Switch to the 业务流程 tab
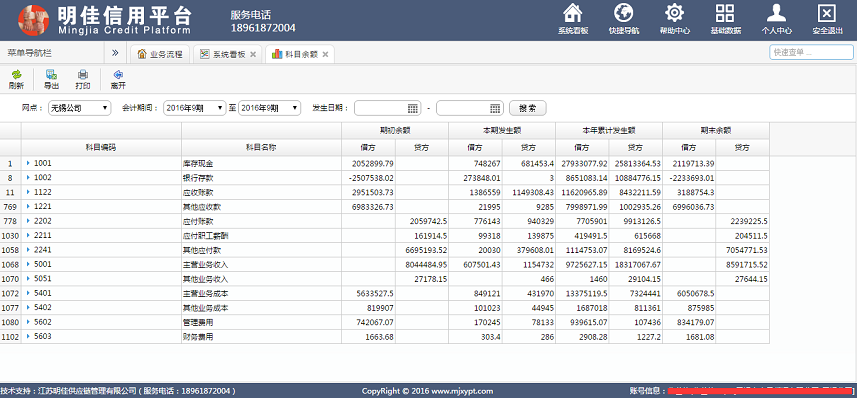This screenshot has width=857, height=398. (x=160, y=54)
